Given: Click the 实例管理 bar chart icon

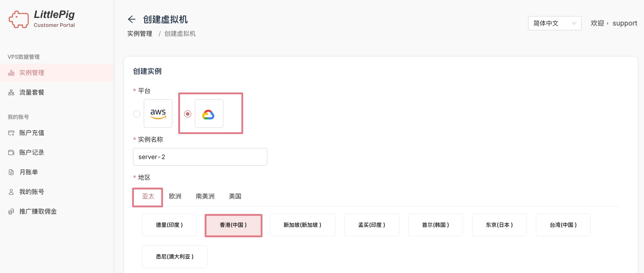Looking at the screenshot, I should (11, 73).
